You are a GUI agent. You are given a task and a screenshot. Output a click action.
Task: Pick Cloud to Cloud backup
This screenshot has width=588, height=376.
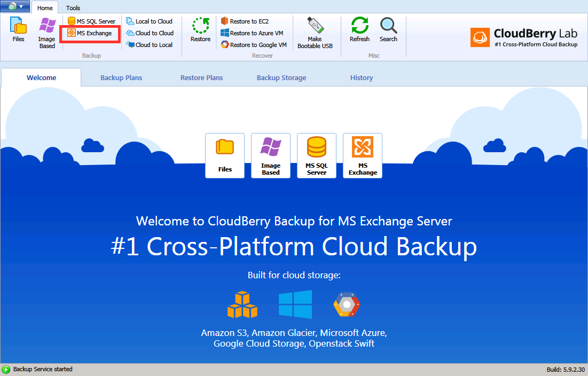[x=150, y=33]
